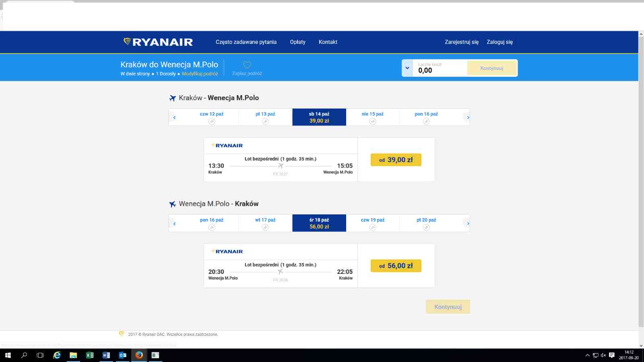Select outbound date pt 13 paź
The image size is (644, 362).
(x=265, y=117)
